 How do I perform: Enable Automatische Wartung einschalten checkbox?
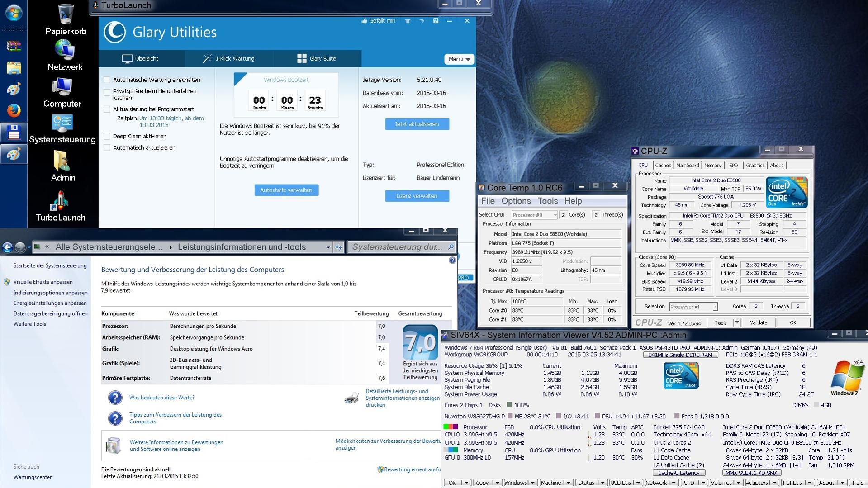click(107, 80)
